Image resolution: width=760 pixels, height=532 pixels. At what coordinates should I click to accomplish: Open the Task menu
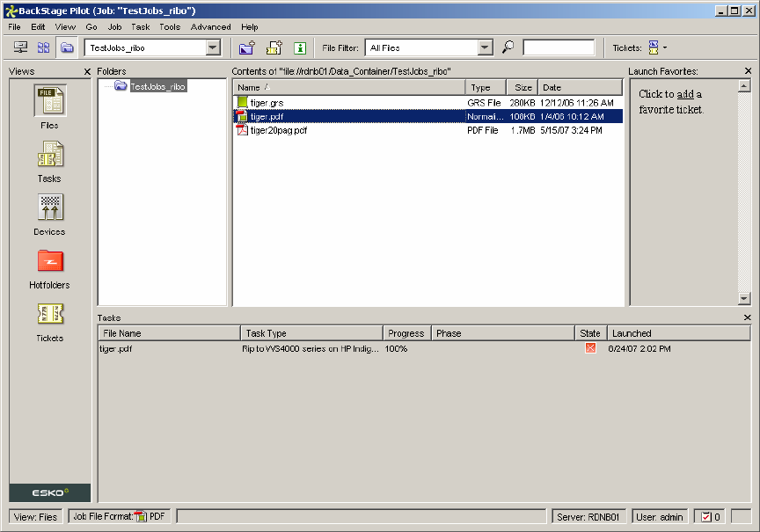point(141,27)
